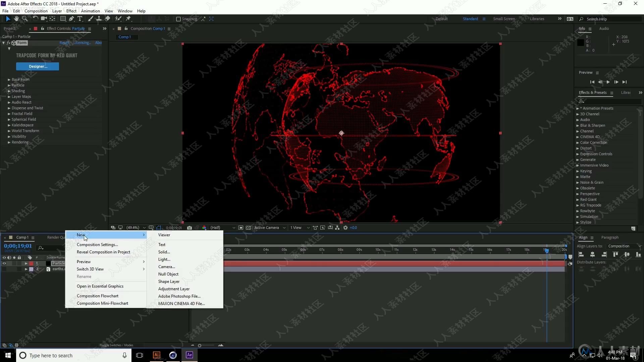Select the Eraser tool
The height and width of the screenshot is (362, 644).
pos(107,19)
